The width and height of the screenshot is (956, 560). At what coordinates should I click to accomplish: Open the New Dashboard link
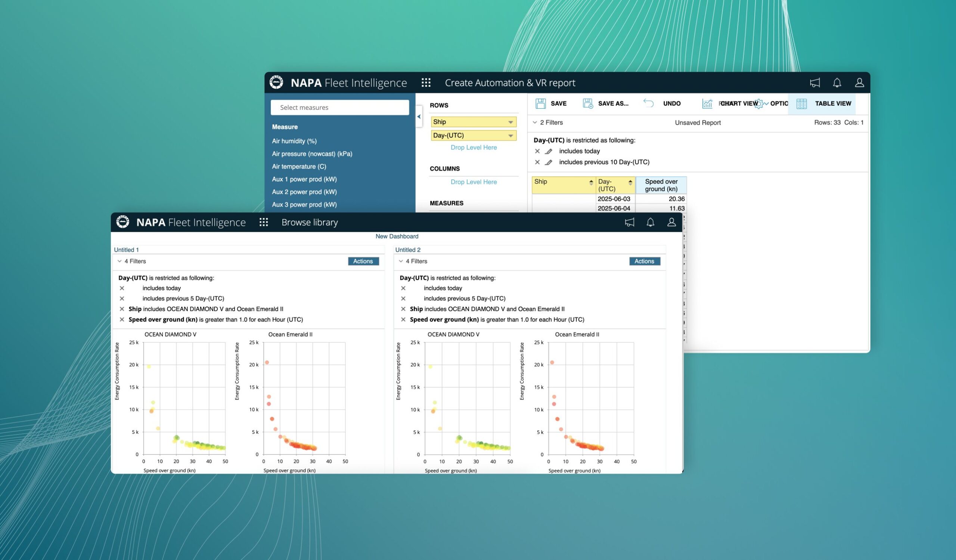click(397, 236)
